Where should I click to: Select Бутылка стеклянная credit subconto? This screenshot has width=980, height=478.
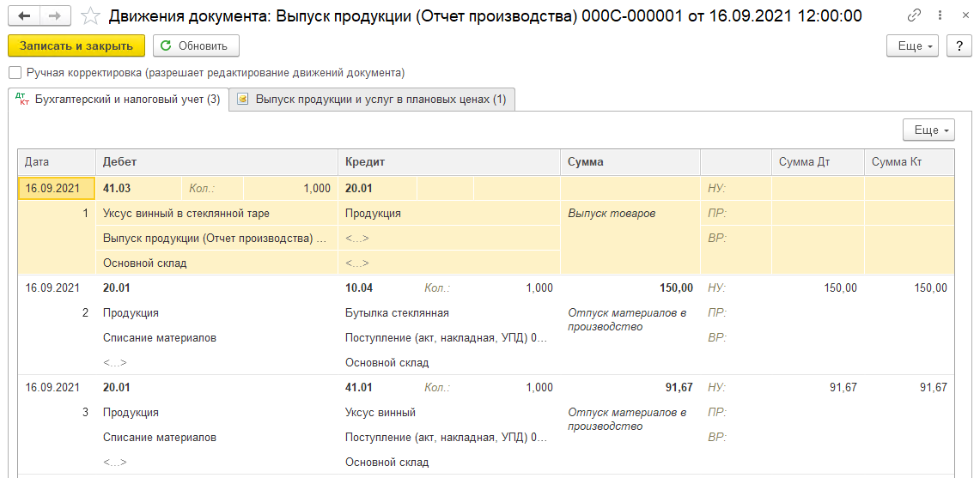[448, 312]
